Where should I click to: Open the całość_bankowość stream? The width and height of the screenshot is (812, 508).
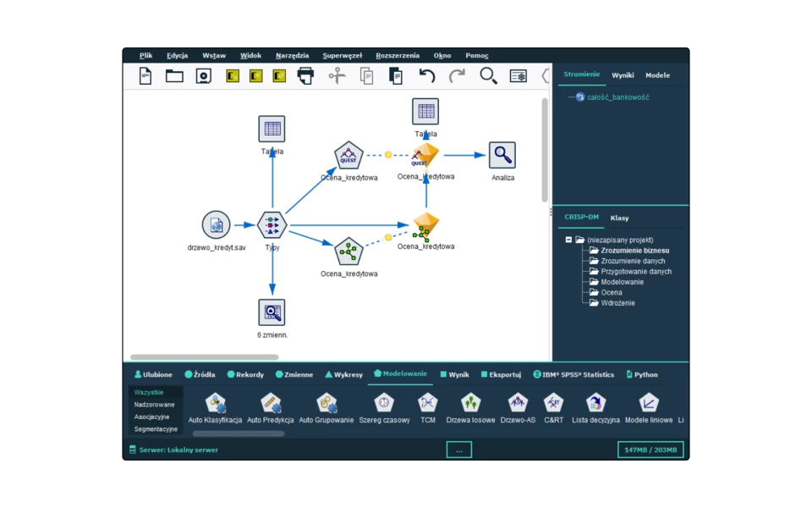pos(617,97)
